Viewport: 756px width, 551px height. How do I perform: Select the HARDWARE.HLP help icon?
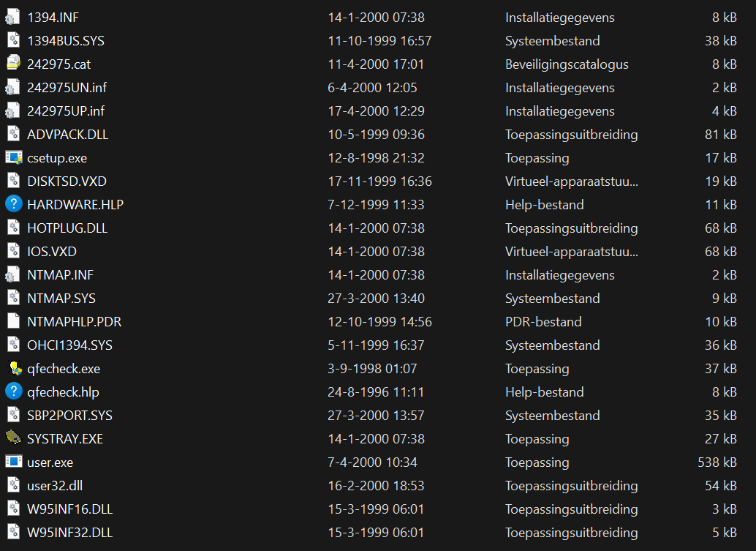(13, 204)
